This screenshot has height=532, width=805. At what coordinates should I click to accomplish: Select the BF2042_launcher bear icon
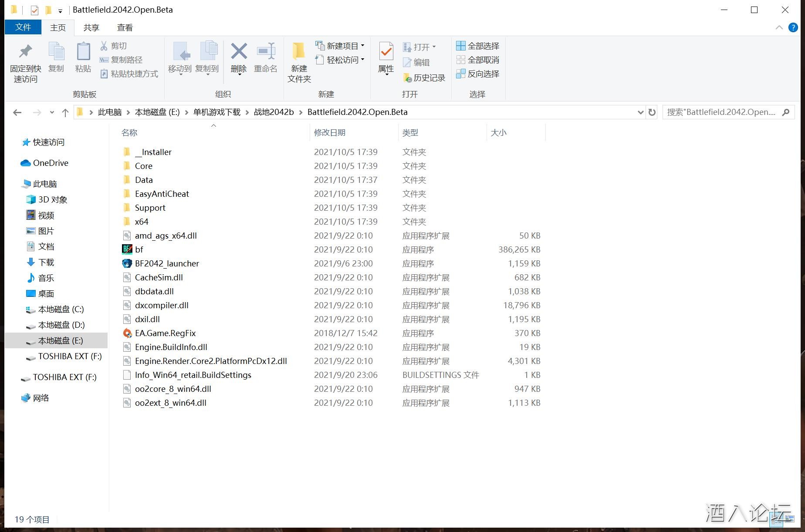(127, 263)
